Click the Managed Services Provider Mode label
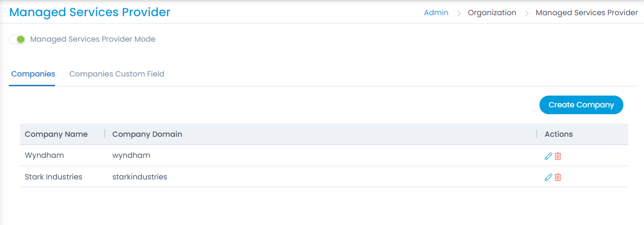 93,39
